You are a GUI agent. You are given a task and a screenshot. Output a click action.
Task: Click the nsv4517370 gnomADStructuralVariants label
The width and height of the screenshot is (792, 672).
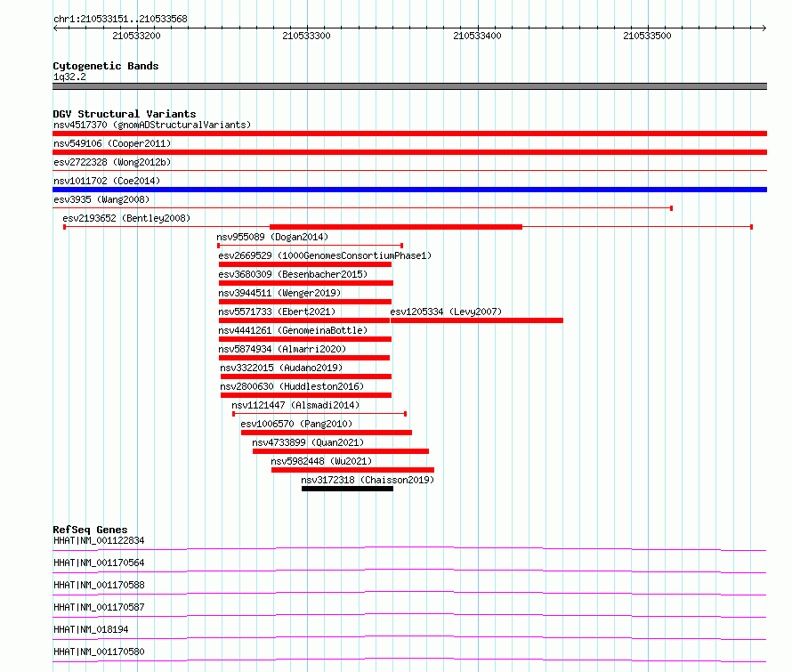click(x=152, y=125)
